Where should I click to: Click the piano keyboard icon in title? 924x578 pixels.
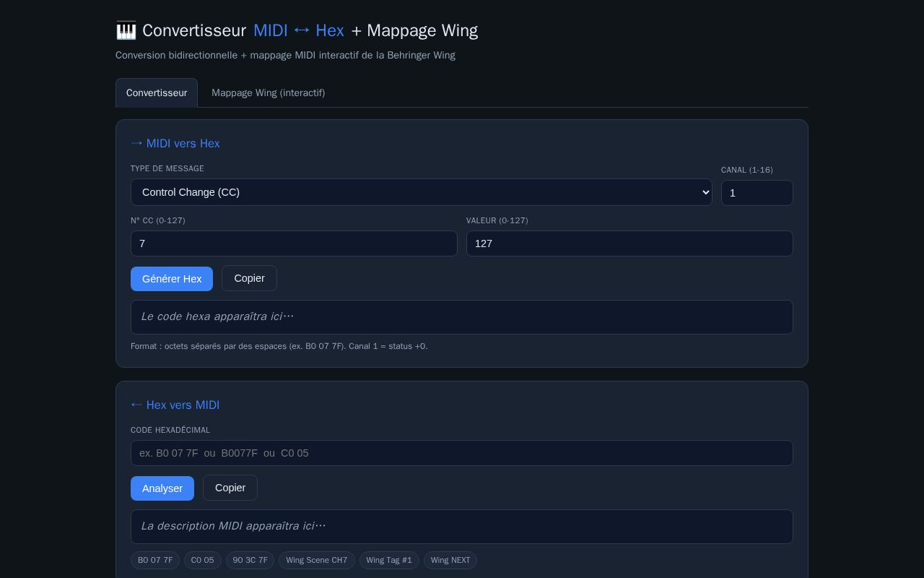tap(126, 30)
